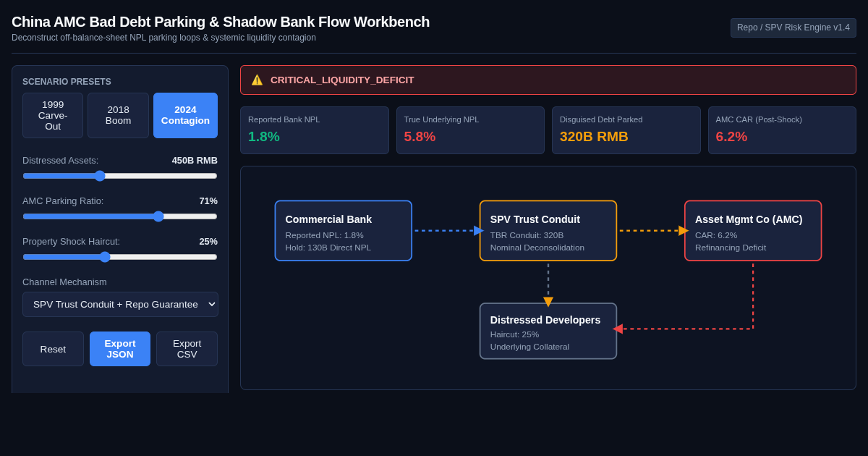Click the green 1.8% metric value
868x456 pixels.
tap(264, 137)
